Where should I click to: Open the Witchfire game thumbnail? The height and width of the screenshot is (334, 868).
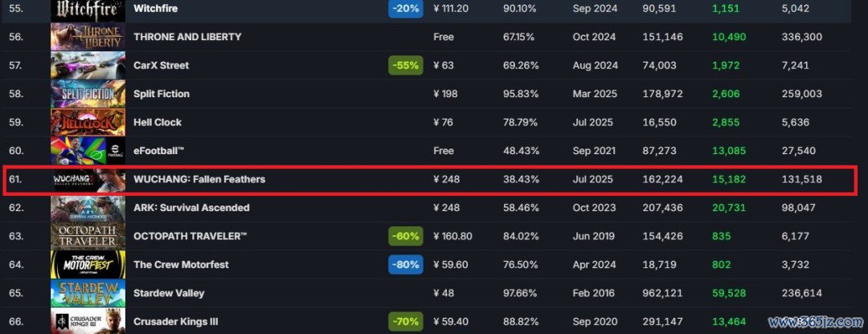(88, 10)
